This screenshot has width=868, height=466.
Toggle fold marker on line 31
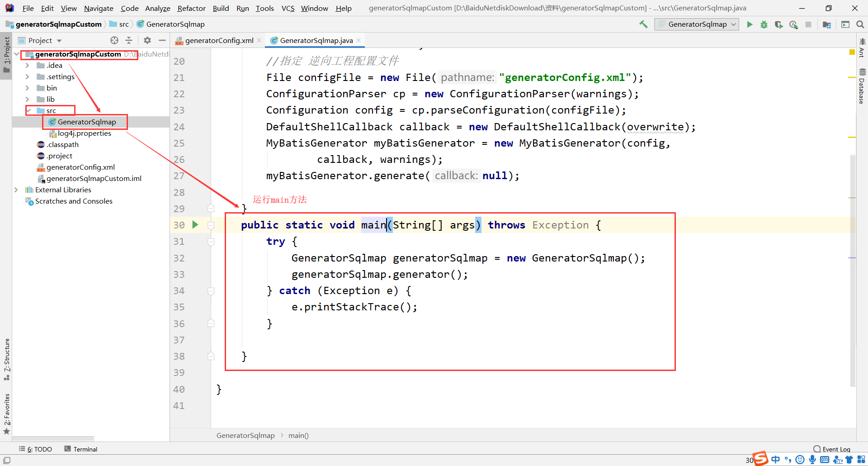click(211, 242)
